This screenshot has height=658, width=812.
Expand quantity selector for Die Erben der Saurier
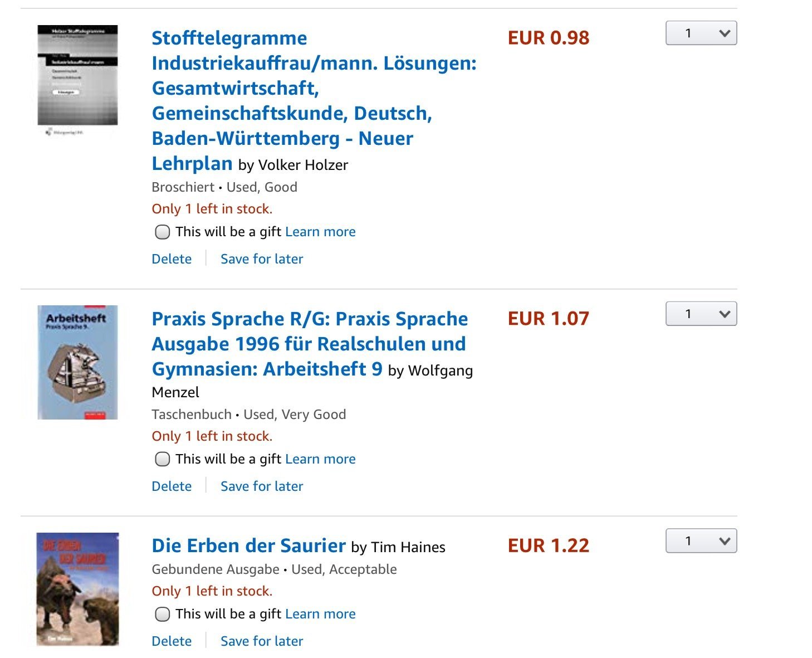point(701,541)
